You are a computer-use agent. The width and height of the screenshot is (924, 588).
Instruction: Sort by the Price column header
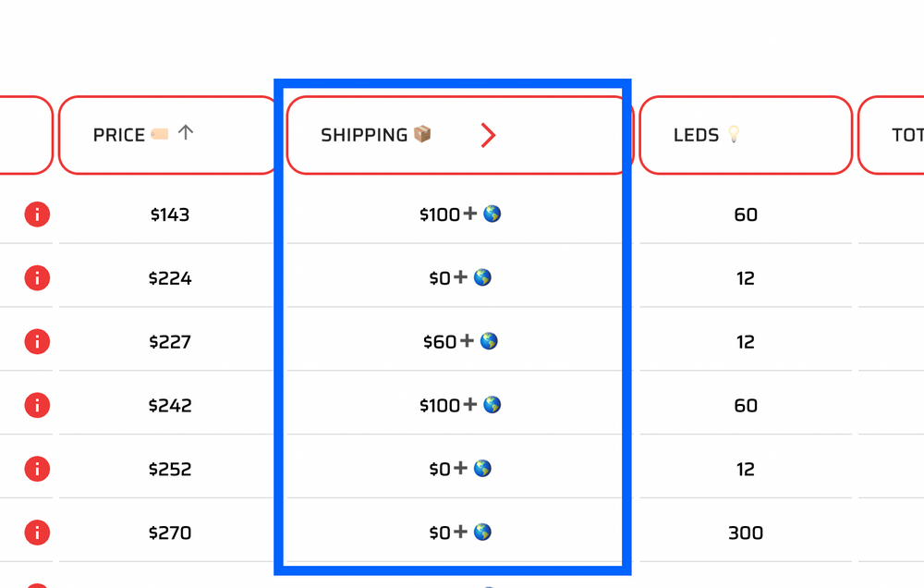[119, 135]
